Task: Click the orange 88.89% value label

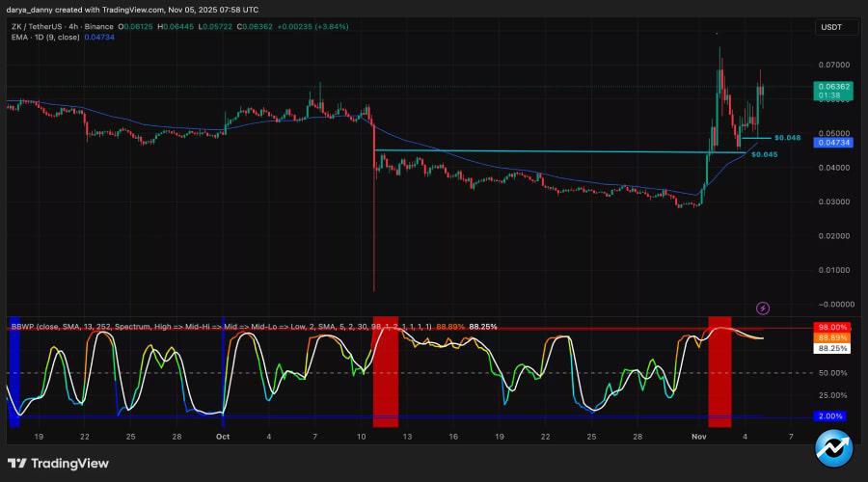Action: click(x=831, y=338)
